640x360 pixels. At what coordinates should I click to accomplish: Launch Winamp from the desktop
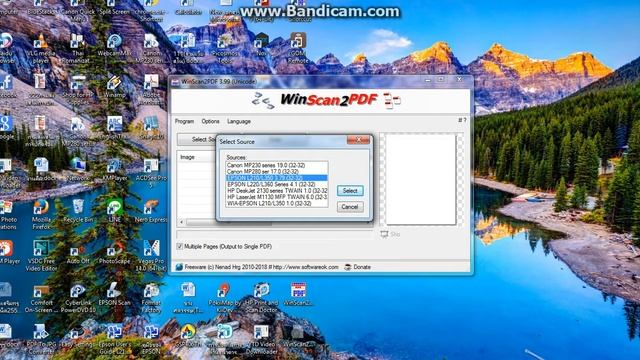(x=114, y=87)
